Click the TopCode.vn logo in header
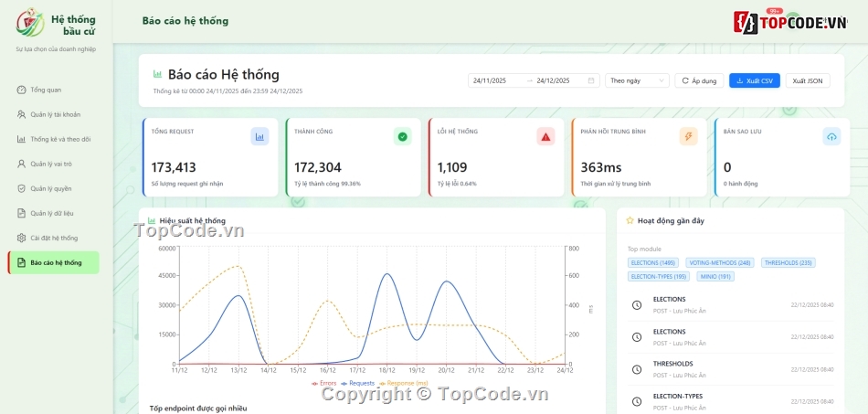The image size is (868, 414). 790,22
